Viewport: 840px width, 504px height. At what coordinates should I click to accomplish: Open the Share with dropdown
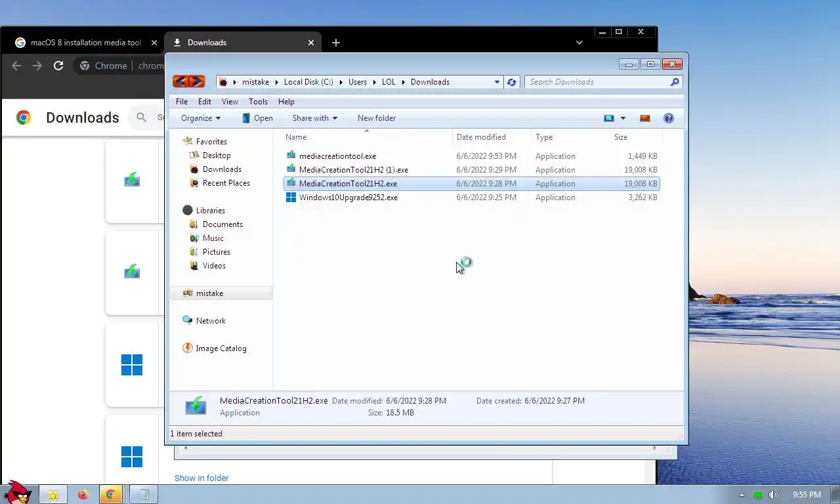pyautogui.click(x=315, y=118)
